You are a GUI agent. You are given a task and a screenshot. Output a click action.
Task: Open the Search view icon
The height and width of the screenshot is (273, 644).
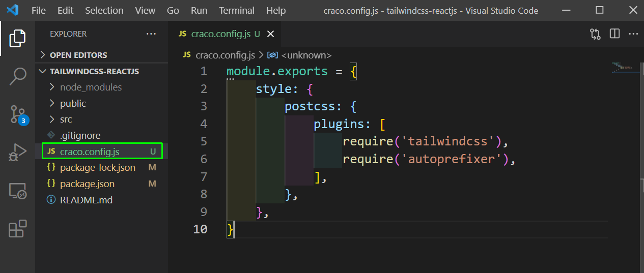coord(17,76)
